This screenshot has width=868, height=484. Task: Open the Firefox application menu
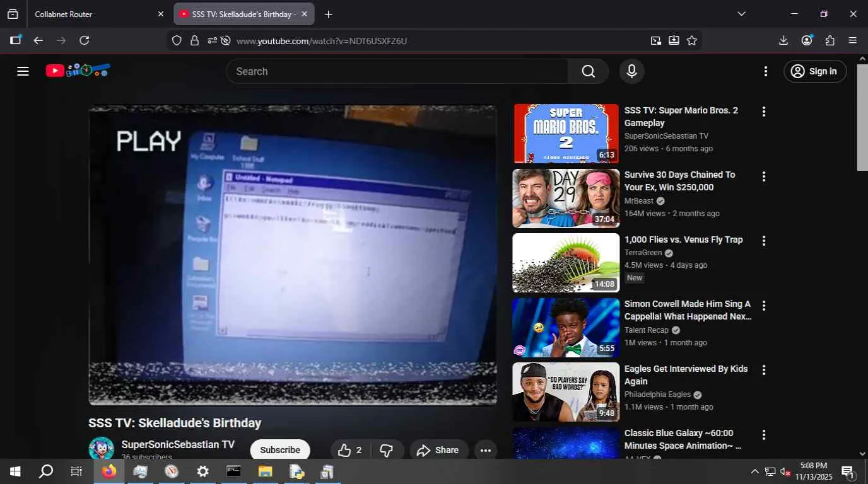tap(853, 40)
